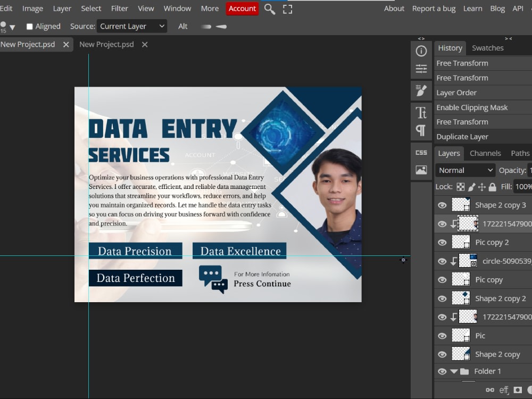
Task: Open layer effects eff button
Action: [504, 390]
